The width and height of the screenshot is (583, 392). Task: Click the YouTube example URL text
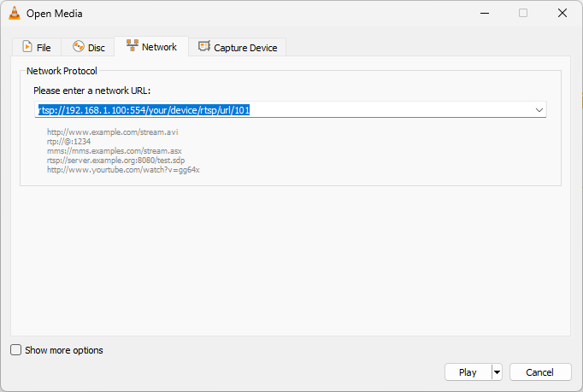(x=123, y=170)
